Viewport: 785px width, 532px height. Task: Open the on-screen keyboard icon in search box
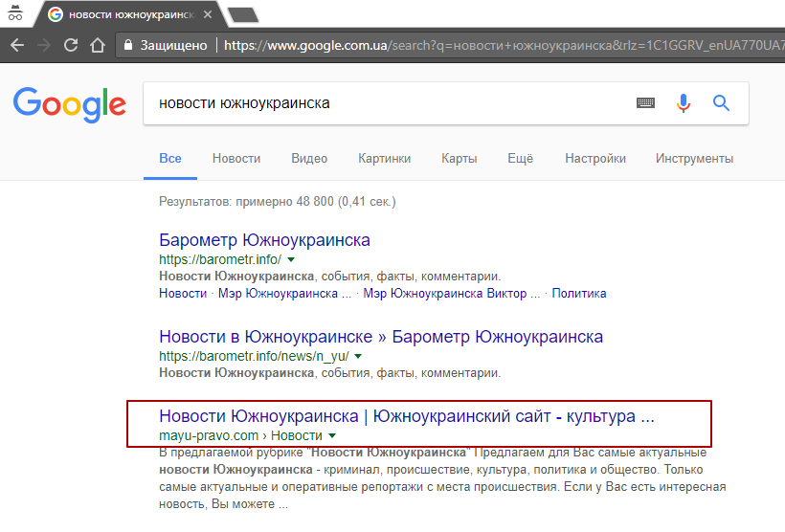click(x=645, y=103)
